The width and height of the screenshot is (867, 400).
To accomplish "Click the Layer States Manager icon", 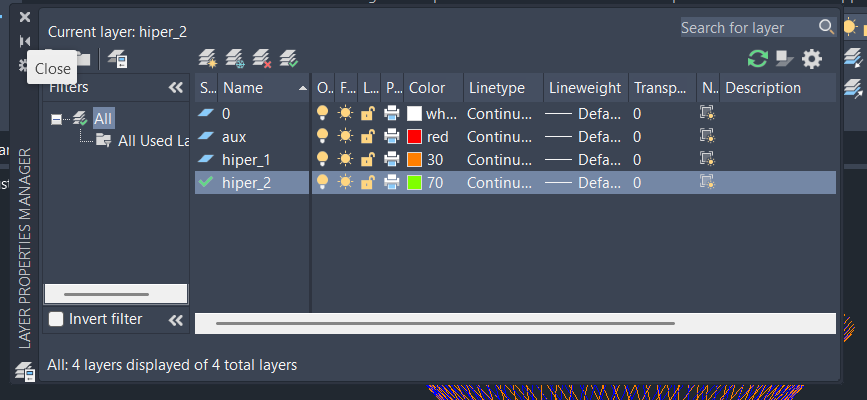I will [x=118, y=59].
